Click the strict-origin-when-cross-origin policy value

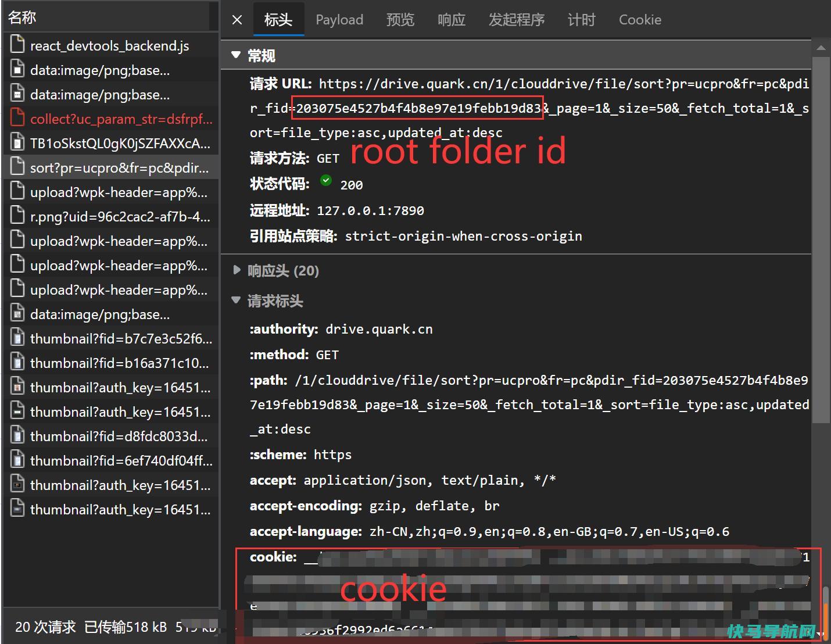click(x=463, y=236)
